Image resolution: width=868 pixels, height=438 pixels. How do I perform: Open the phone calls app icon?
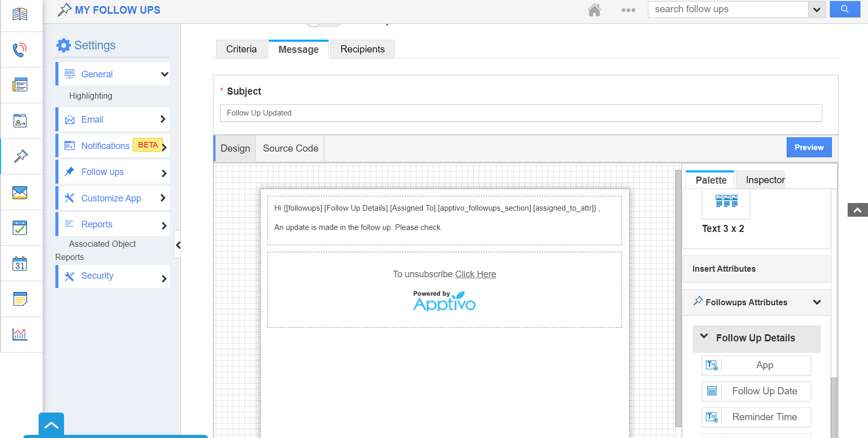point(20,49)
